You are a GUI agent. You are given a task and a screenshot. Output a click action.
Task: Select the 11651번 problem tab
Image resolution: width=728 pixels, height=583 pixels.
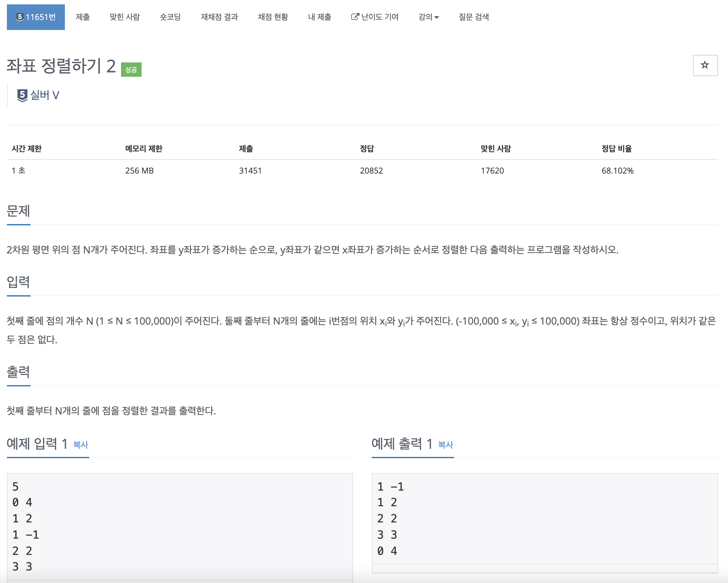pos(41,17)
